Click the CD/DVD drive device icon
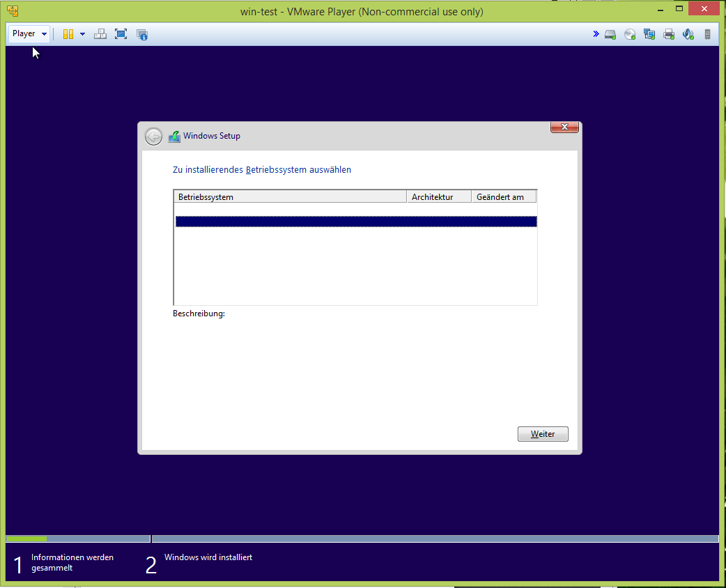The width and height of the screenshot is (726, 588). click(x=630, y=34)
